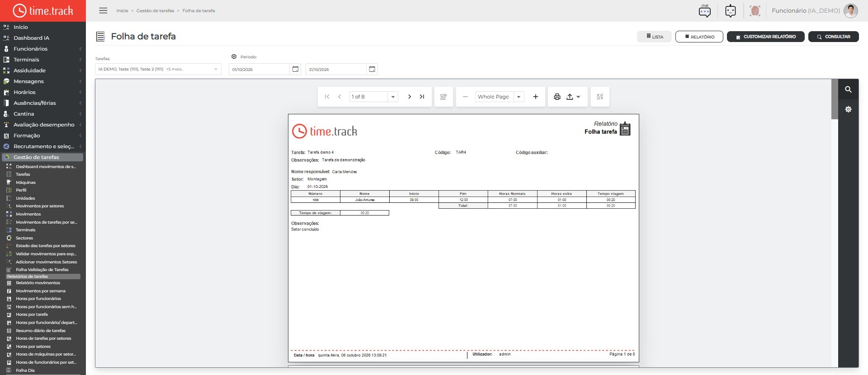The width and height of the screenshot is (868, 375).
Task: Zoom in report with plus icon
Action: point(535,97)
